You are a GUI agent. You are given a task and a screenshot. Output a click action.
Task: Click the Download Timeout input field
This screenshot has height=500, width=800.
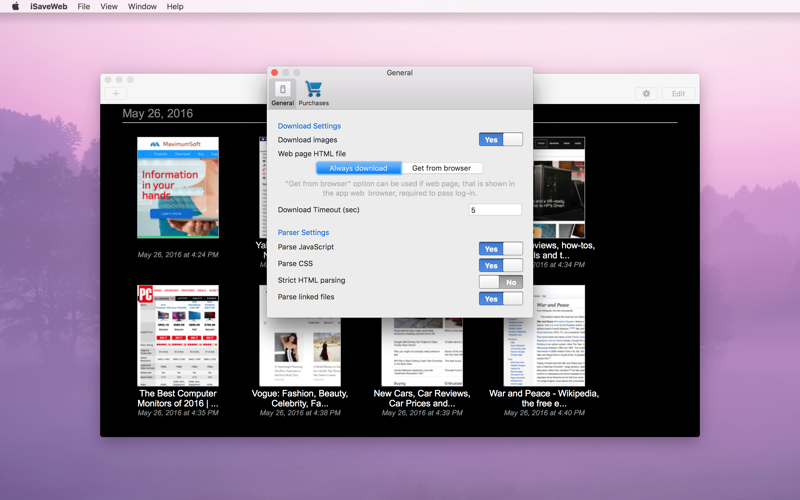pyautogui.click(x=495, y=210)
